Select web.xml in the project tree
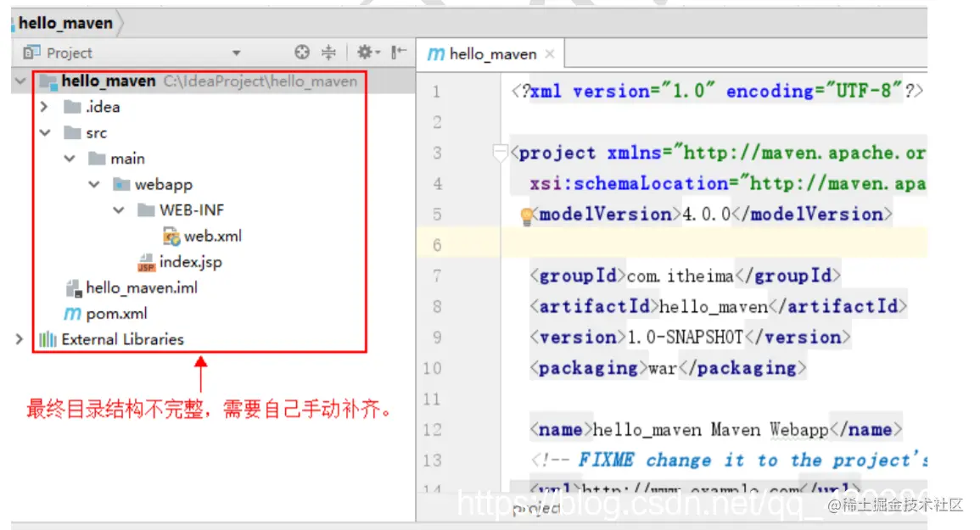The height and width of the screenshot is (530, 980). [x=212, y=237]
